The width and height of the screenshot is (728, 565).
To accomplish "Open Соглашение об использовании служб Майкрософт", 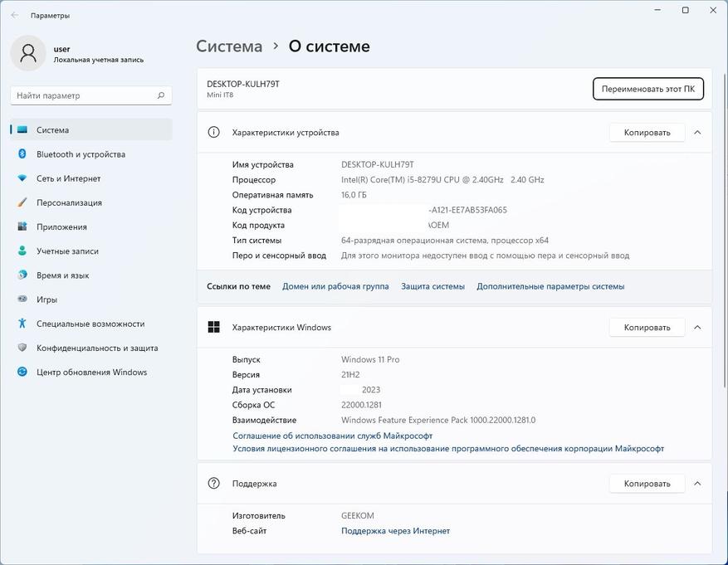I will [x=332, y=436].
